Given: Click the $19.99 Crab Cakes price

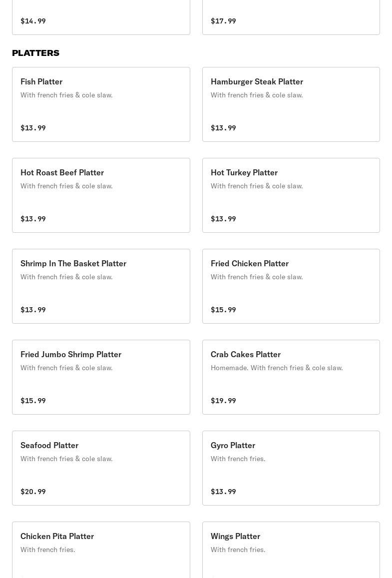Looking at the screenshot, I should click(x=223, y=401).
